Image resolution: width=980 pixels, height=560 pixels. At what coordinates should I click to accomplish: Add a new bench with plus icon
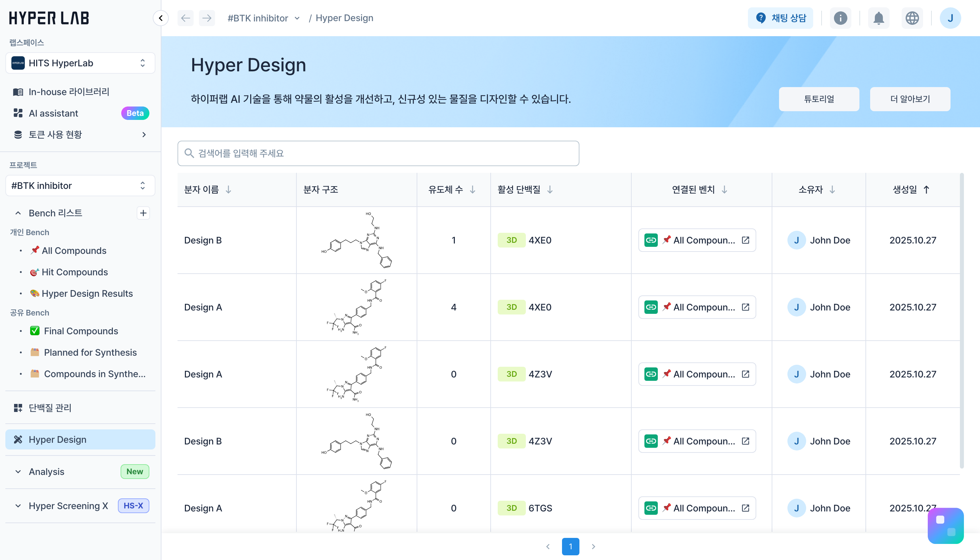(143, 213)
